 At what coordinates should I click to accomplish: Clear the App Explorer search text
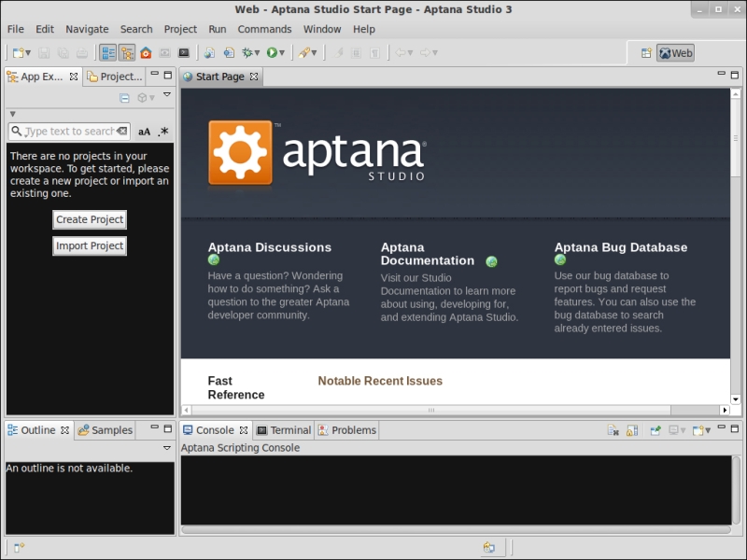[122, 131]
